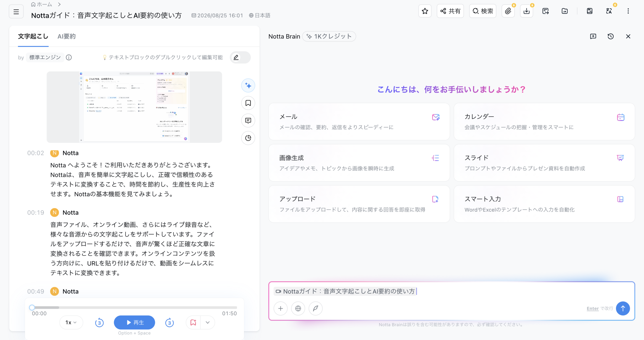This screenshot has height=340, width=644.
Task: Switch to the 文字起こし tab
Action: (x=33, y=36)
